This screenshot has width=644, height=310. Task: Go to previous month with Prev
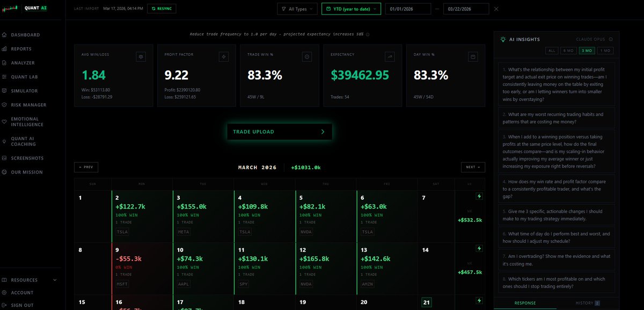pos(86,167)
